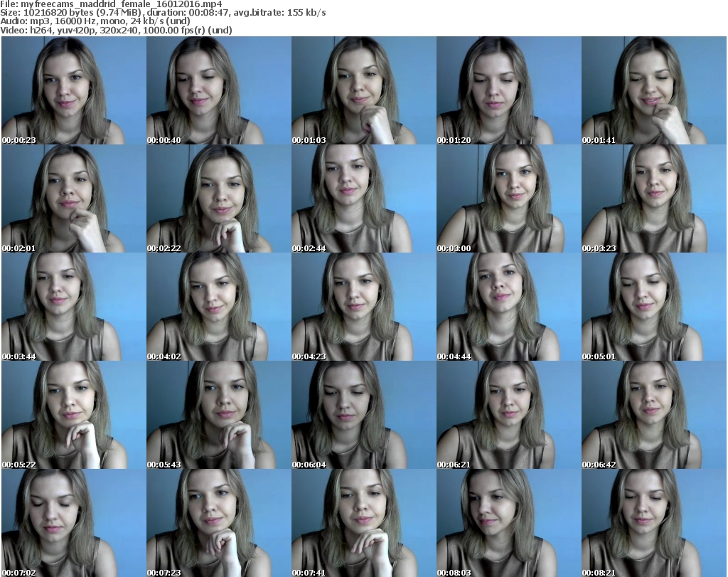
Task: Select the thumbnail stamped 00:00:23
Action: pos(74,90)
